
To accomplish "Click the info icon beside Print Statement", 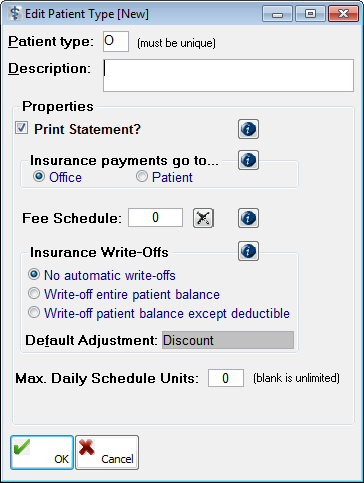I will coord(248,129).
